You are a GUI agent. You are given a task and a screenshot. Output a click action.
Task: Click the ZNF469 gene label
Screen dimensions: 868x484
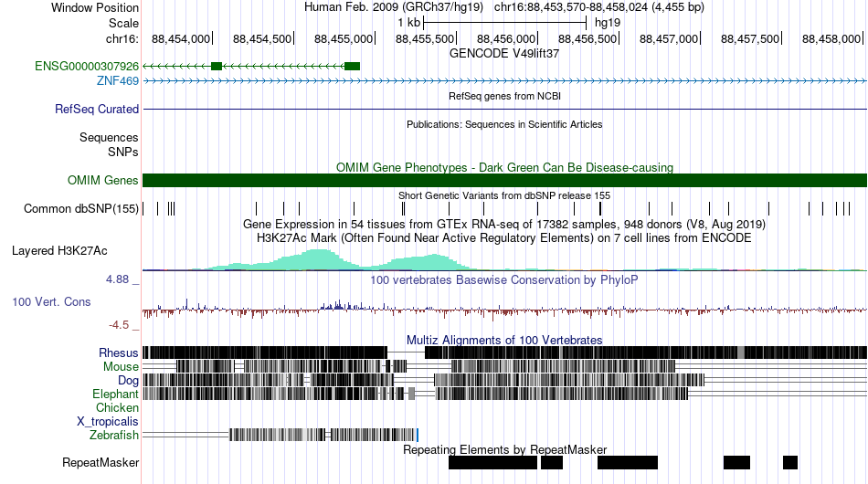(x=117, y=80)
